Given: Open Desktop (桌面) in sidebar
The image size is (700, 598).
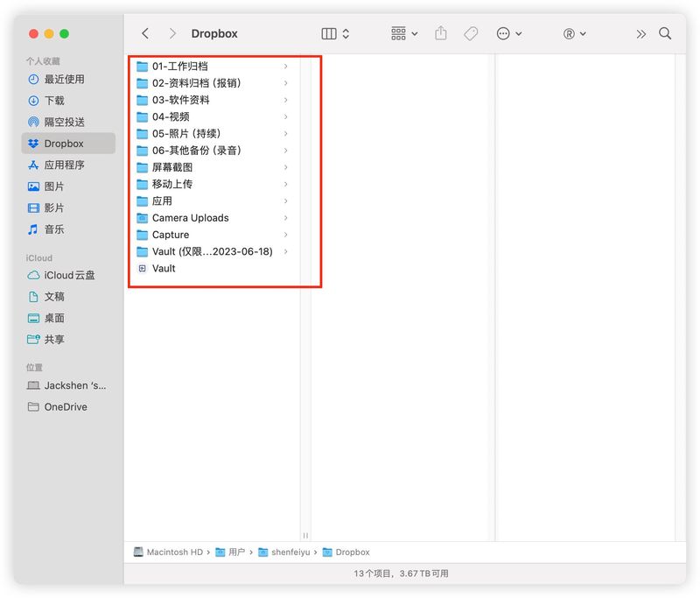Looking at the screenshot, I should [x=68, y=318].
